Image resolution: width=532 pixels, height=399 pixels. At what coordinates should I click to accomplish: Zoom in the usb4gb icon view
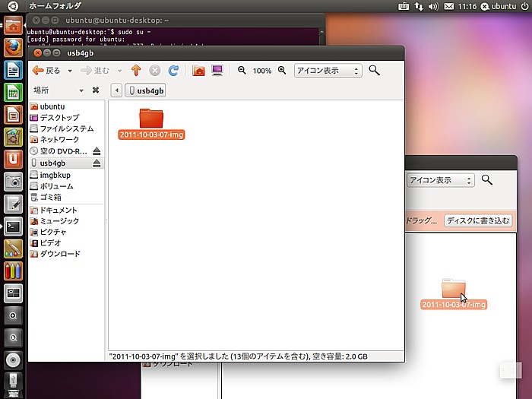(282, 71)
